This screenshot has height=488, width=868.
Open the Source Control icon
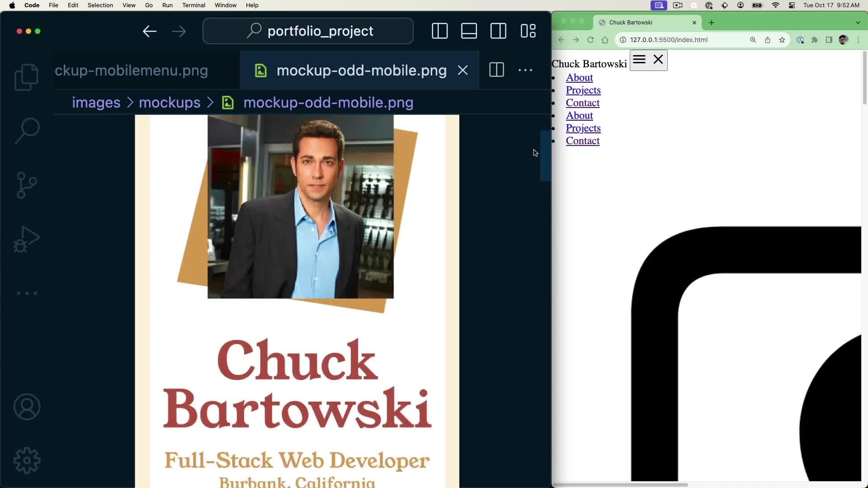26,185
